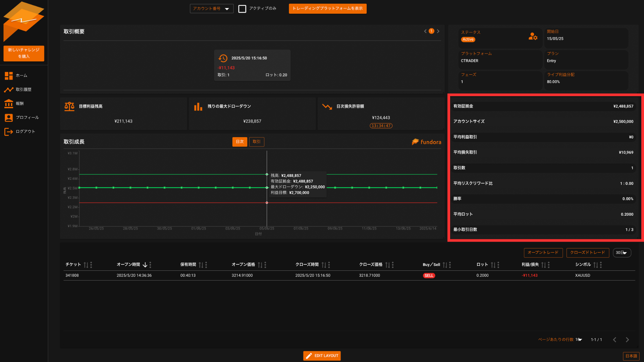Go to next table page
This screenshot has width=644, height=362.
click(x=627, y=340)
